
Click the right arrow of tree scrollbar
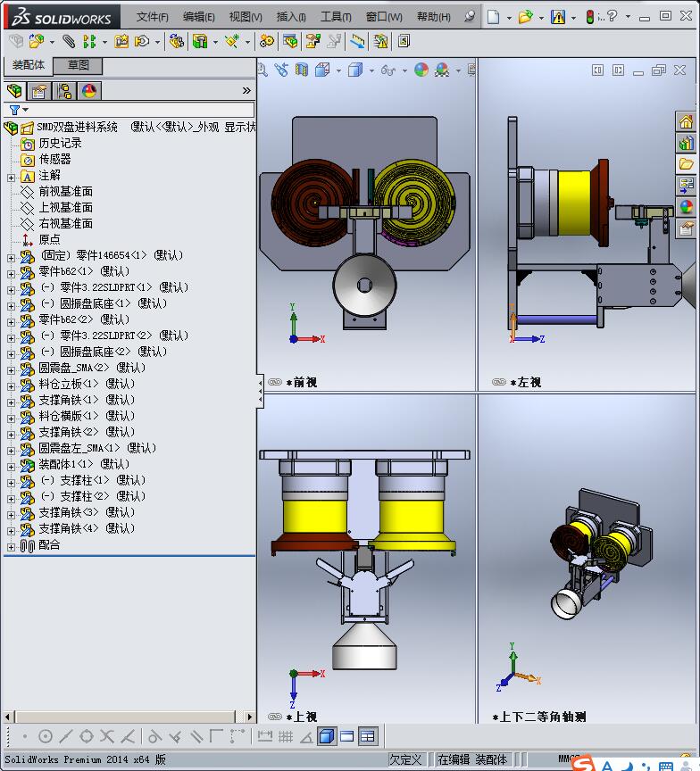click(x=250, y=717)
